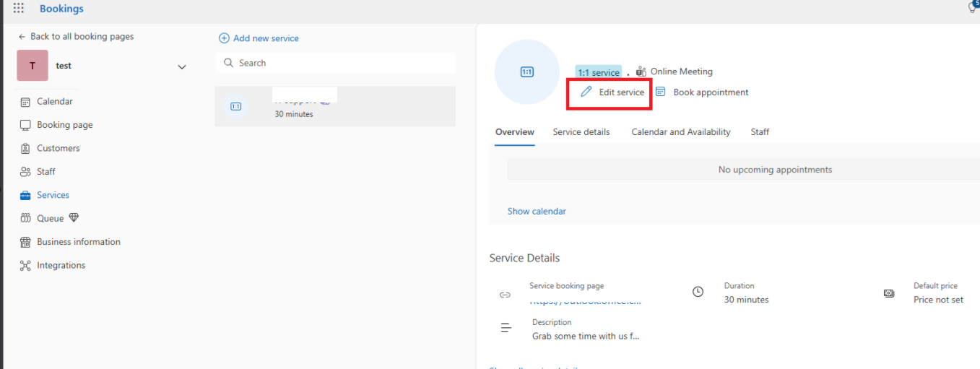
Task: Switch to the Staff tab
Action: (x=760, y=132)
